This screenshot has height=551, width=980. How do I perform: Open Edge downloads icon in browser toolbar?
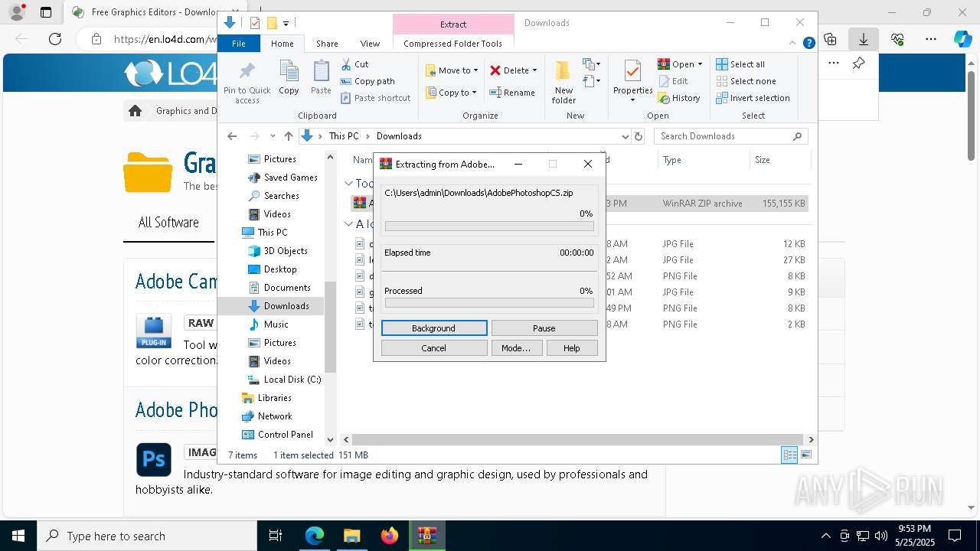pyautogui.click(x=864, y=39)
